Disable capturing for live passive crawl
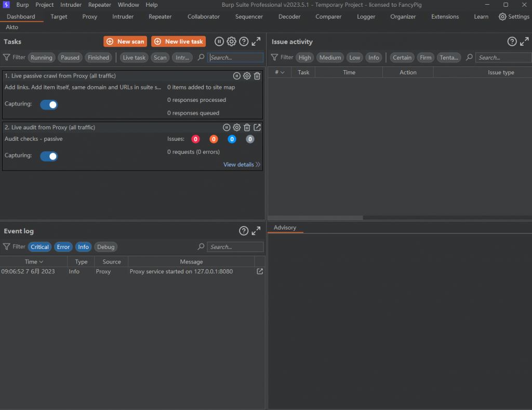532x410 pixels. click(x=49, y=105)
